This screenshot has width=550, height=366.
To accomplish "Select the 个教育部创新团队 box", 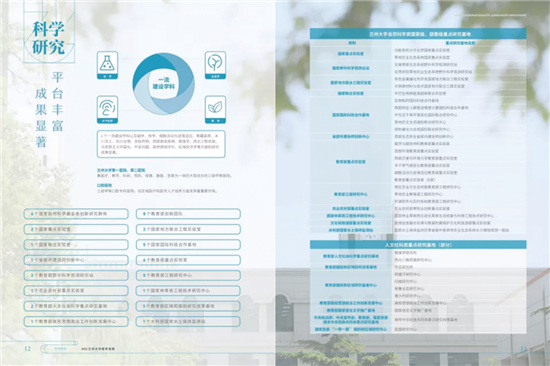I will coord(188,214).
